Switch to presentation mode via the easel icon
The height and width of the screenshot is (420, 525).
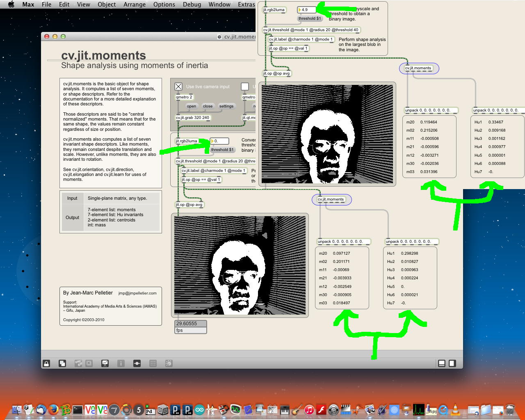coord(105,363)
